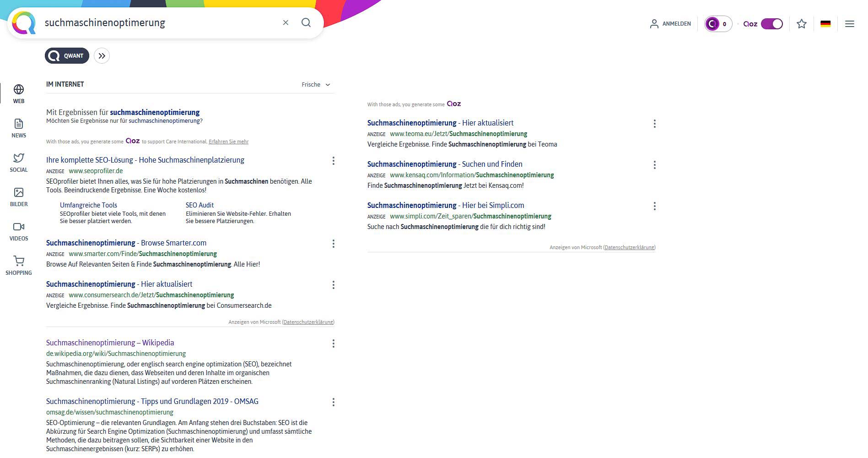The image size is (868, 458).
Task: Open options for Browse Smarter.com ad
Action: click(x=334, y=244)
